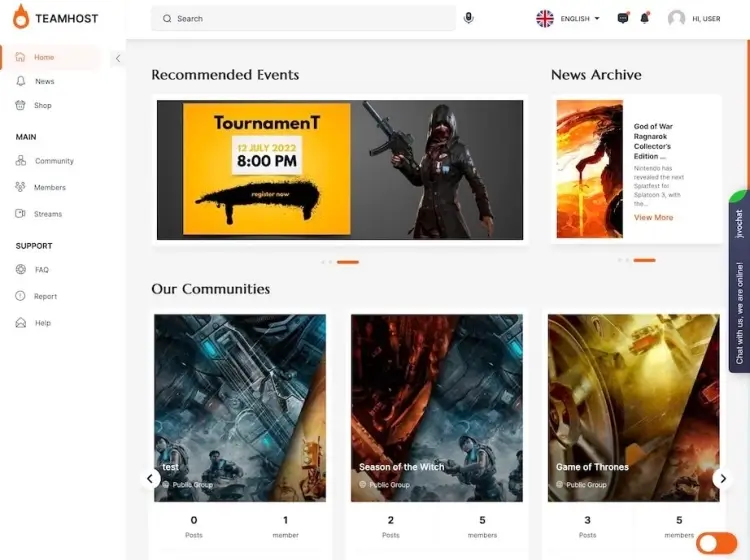Open the test community card
Image resolution: width=750 pixels, height=560 pixels.
[240, 408]
